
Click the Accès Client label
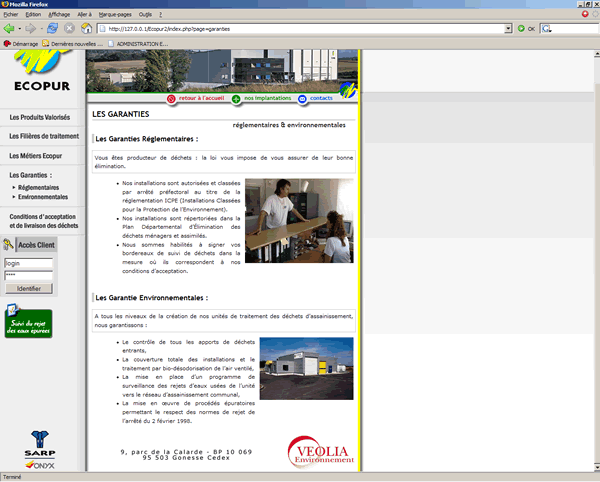(36, 245)
